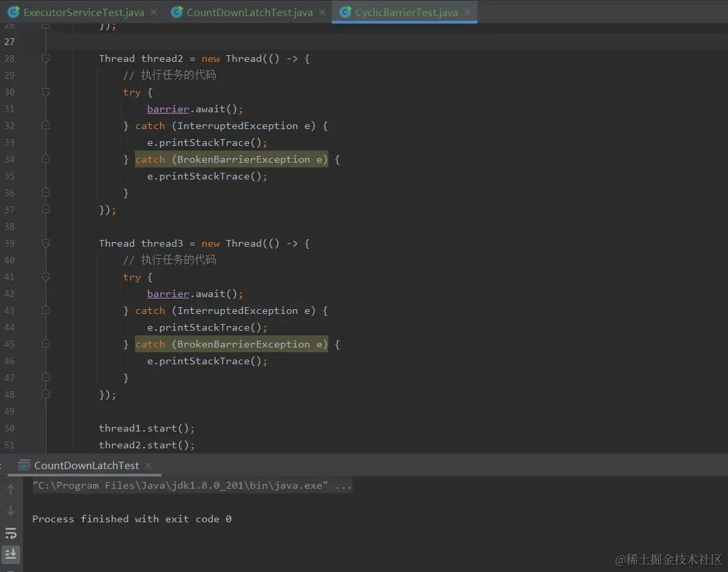Switch to ExecutorServiceTest.java tab

[x=83, y=13]
